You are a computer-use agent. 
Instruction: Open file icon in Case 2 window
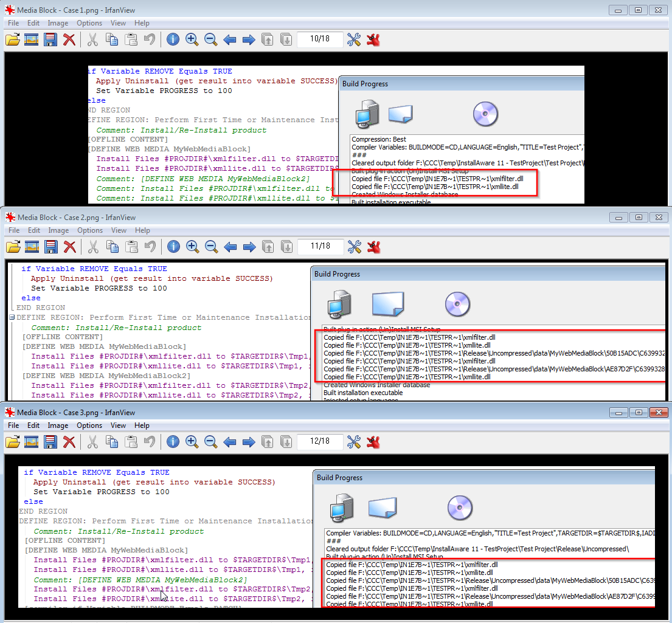pos(13,247)
